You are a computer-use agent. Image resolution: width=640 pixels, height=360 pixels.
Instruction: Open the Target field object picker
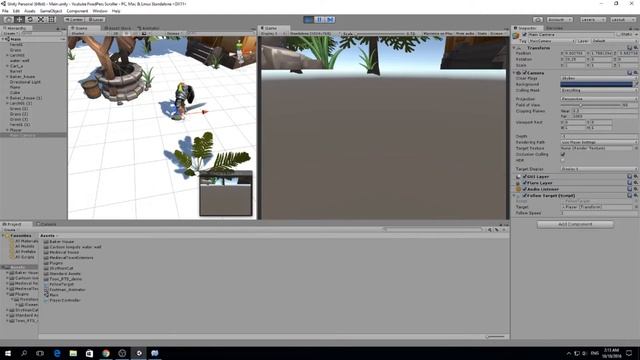(x=636, y=207)
